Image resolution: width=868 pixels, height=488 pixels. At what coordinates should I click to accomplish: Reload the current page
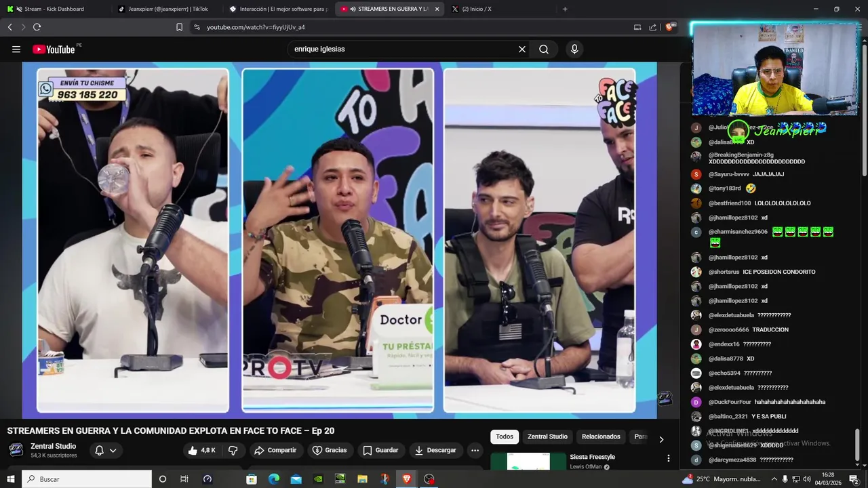click(37, 27)
